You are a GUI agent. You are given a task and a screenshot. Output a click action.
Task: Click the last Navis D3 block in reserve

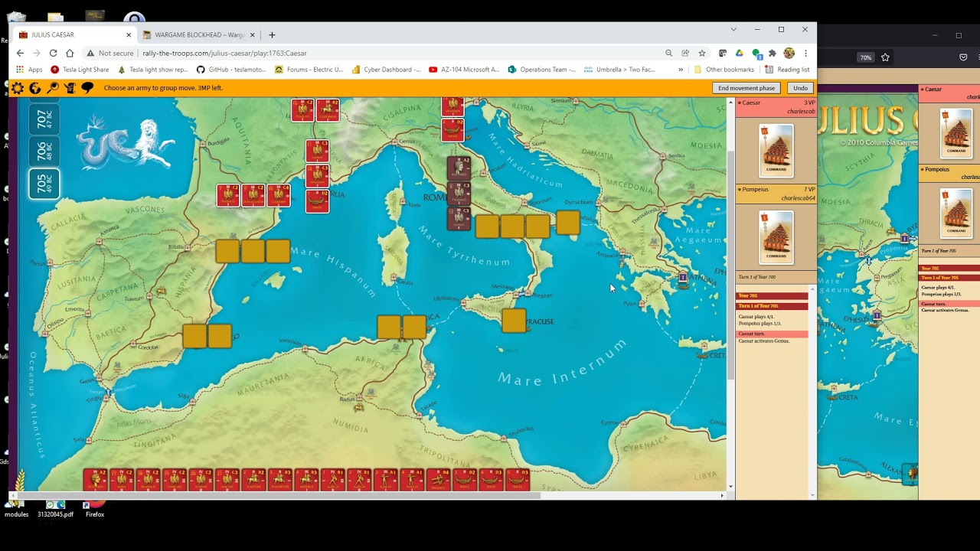(x=518, y=480)
